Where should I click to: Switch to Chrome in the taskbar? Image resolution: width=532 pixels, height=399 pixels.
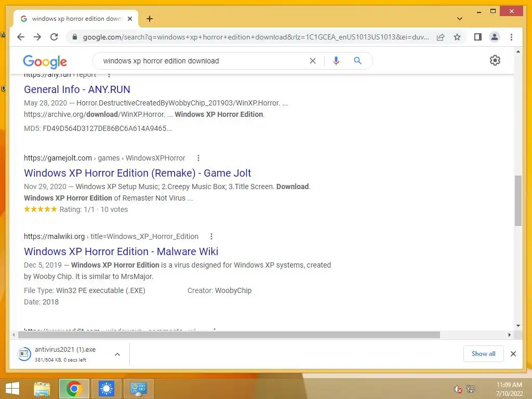coord(74,389)
